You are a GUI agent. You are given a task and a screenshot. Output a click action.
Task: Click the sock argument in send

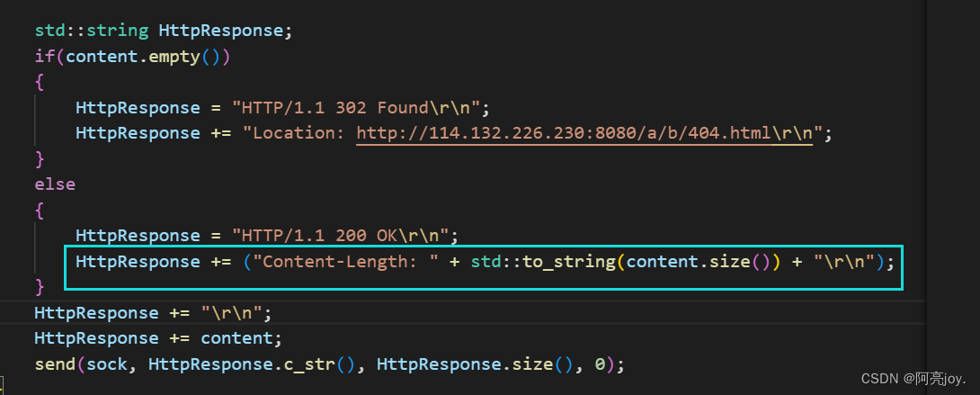[x=107, y=364]
